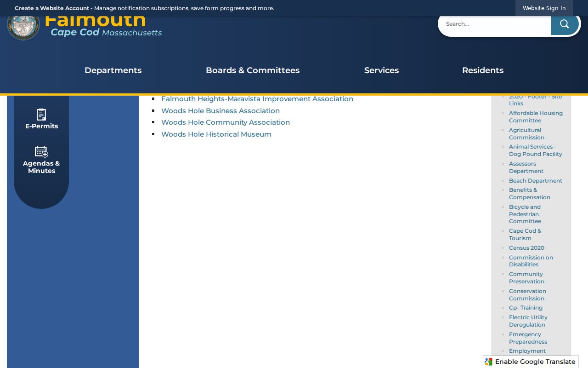Click the Google Translate logo icon
This screenshot has height=368, width=588.
(488, 362)
